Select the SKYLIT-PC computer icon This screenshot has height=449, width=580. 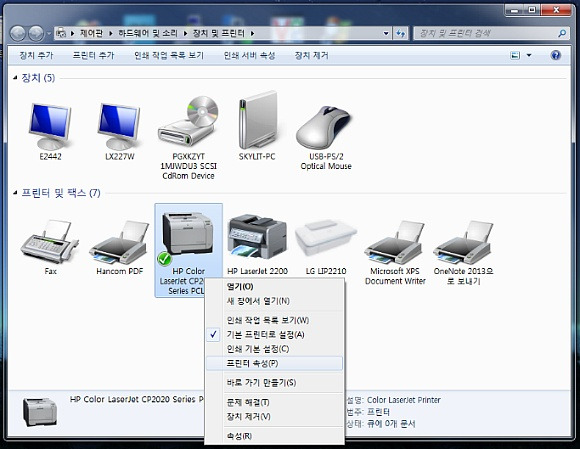point(257,120)
